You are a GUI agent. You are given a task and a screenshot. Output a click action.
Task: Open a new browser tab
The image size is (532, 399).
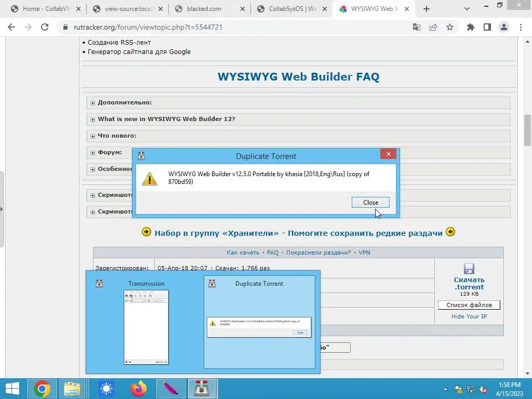click(427, 9)
